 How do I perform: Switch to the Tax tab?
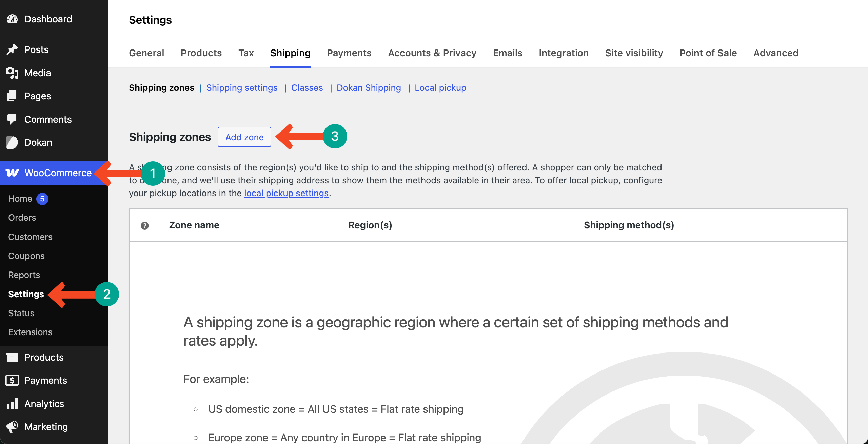[x=246, y=53]
